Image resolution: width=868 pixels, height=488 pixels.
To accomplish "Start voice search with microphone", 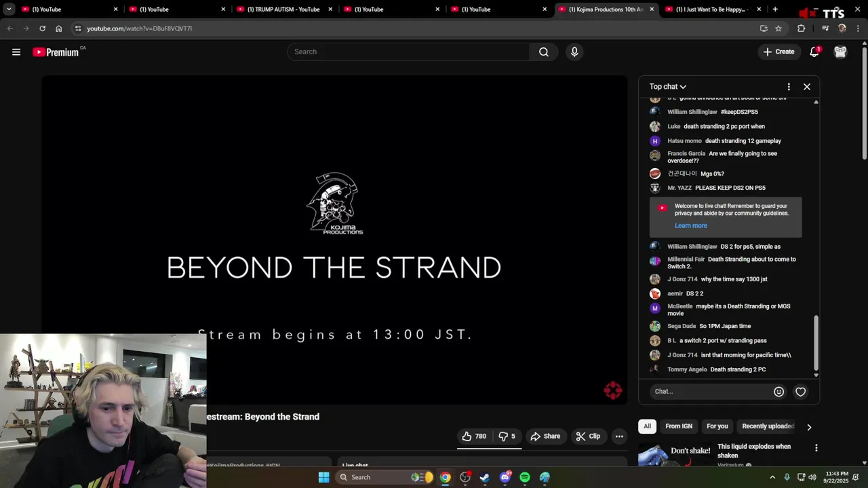I will point(574,52).
